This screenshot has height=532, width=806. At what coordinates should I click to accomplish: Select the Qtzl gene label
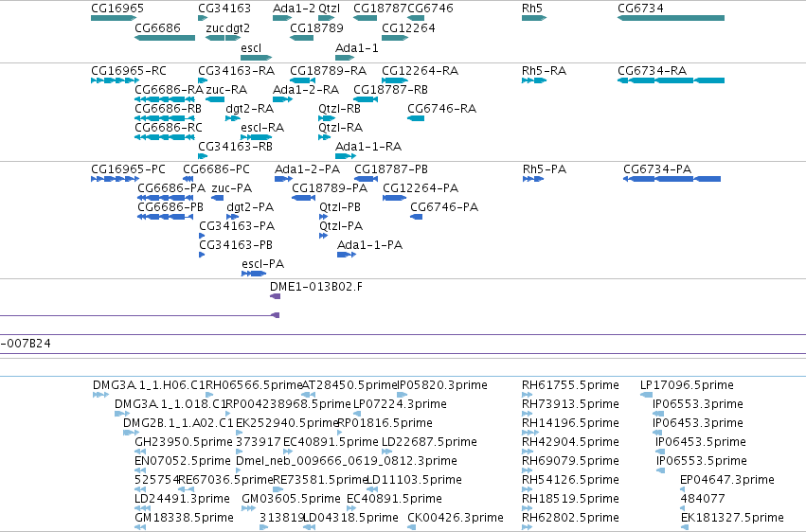click(x=330, y=9)
